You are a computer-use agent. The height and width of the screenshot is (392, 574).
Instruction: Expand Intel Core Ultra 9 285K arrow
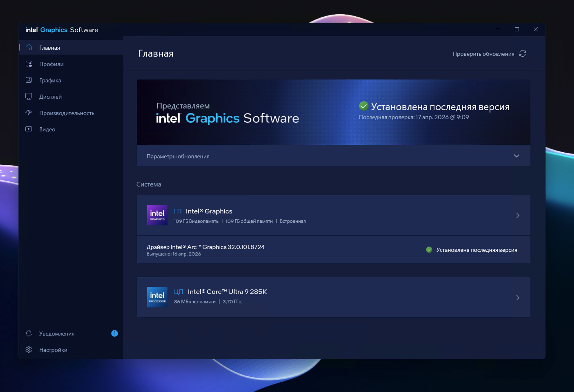click(517, 297)
